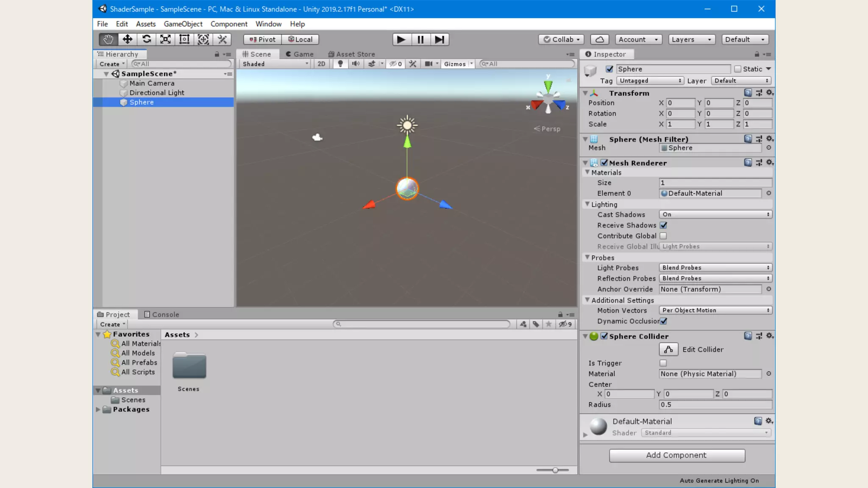Toggle scene audio speaker icon
The image size is (868, 488).
[x=356, y=64]
